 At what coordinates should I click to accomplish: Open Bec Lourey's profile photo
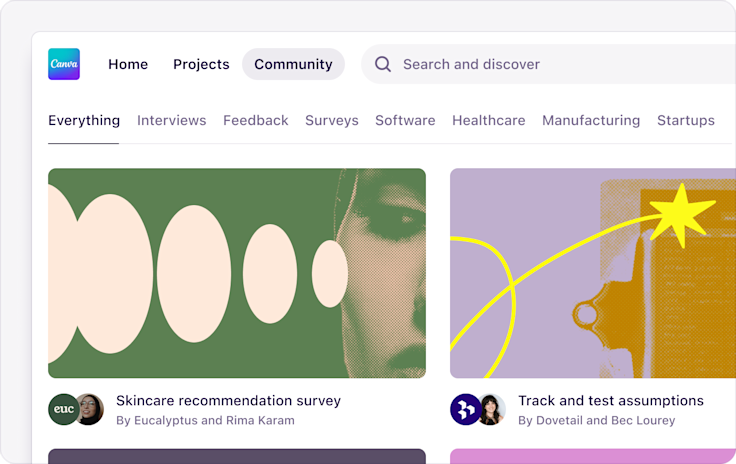[491, 409]
